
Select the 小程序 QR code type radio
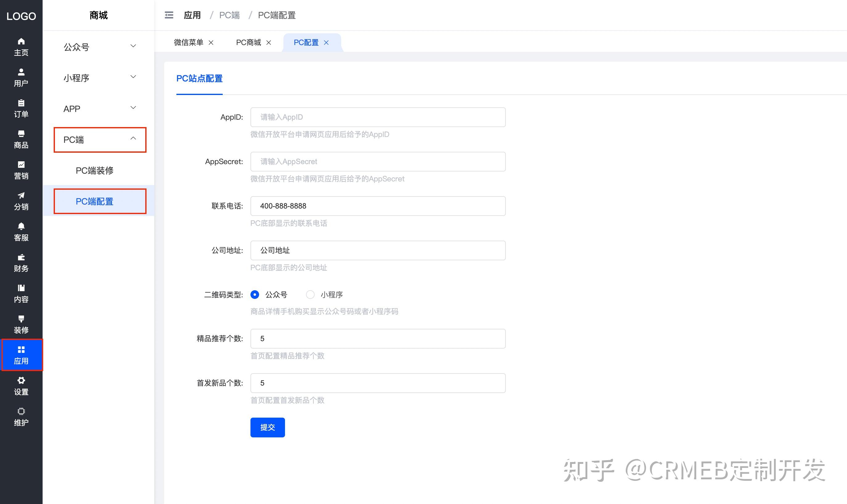[x=310, y=295]
